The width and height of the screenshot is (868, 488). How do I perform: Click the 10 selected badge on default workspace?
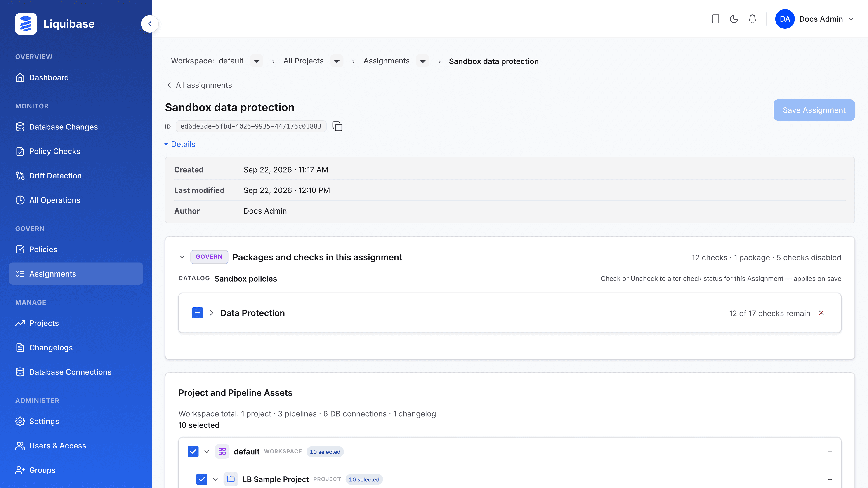(325, 452)
